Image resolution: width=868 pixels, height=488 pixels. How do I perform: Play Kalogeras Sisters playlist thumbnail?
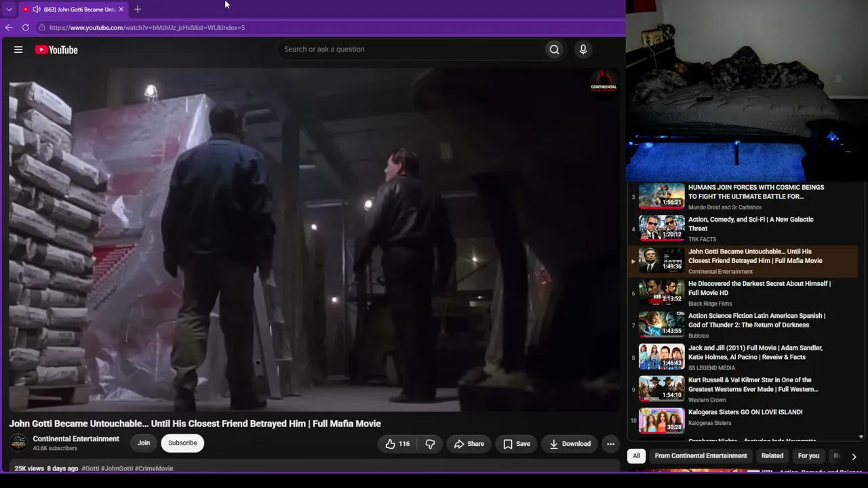pos(662,420)
